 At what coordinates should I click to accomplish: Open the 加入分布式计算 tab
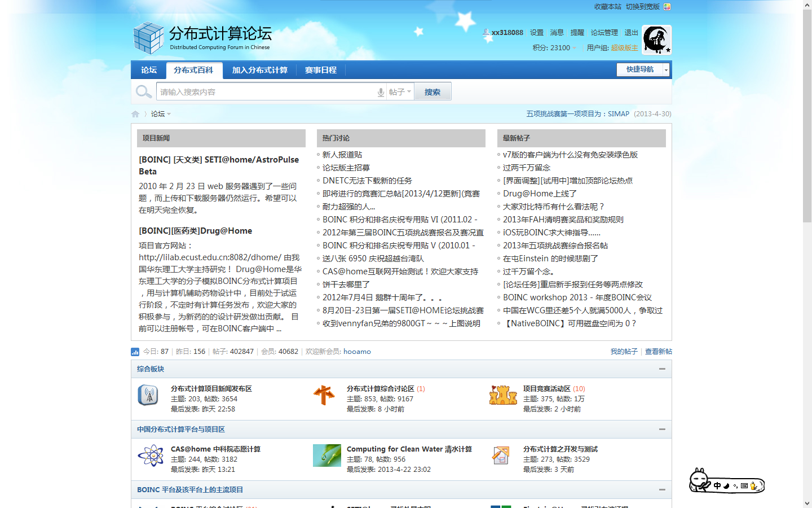coord(260,70)
